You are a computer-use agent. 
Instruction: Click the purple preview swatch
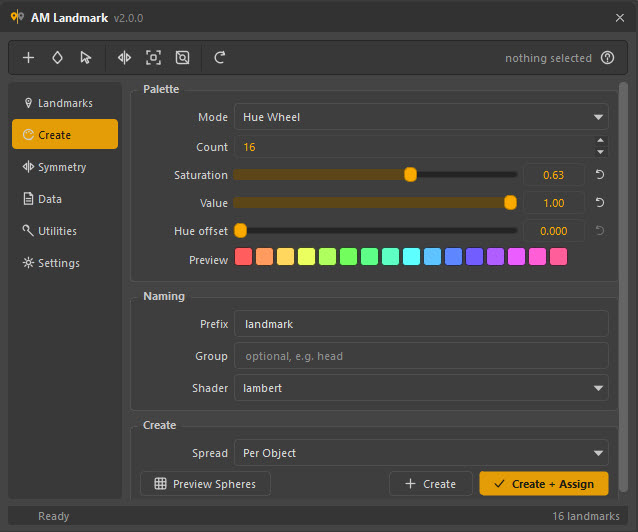(496, 257)
